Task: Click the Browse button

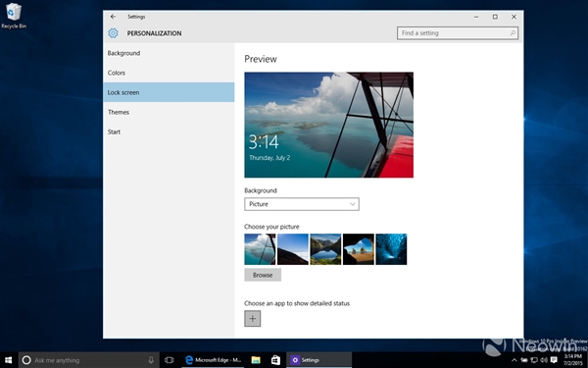Action: (263, 275)
